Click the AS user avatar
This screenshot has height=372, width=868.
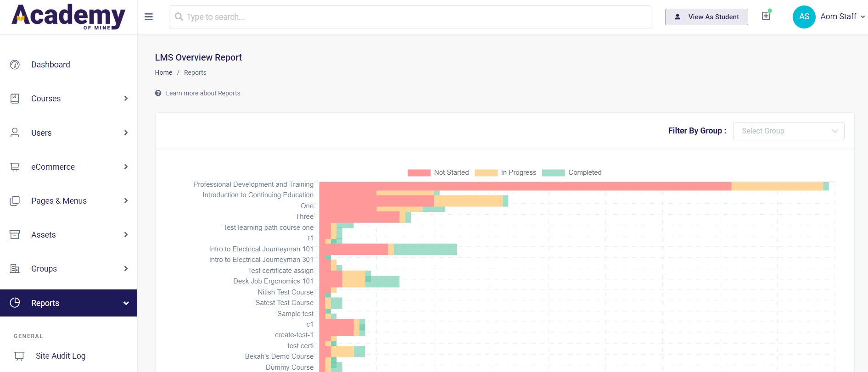click(804, 17)
